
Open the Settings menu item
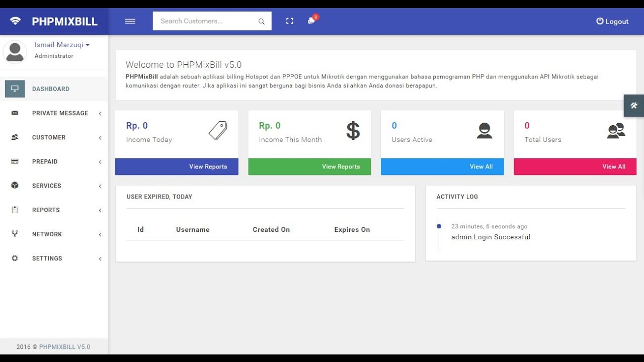point(54,258)
